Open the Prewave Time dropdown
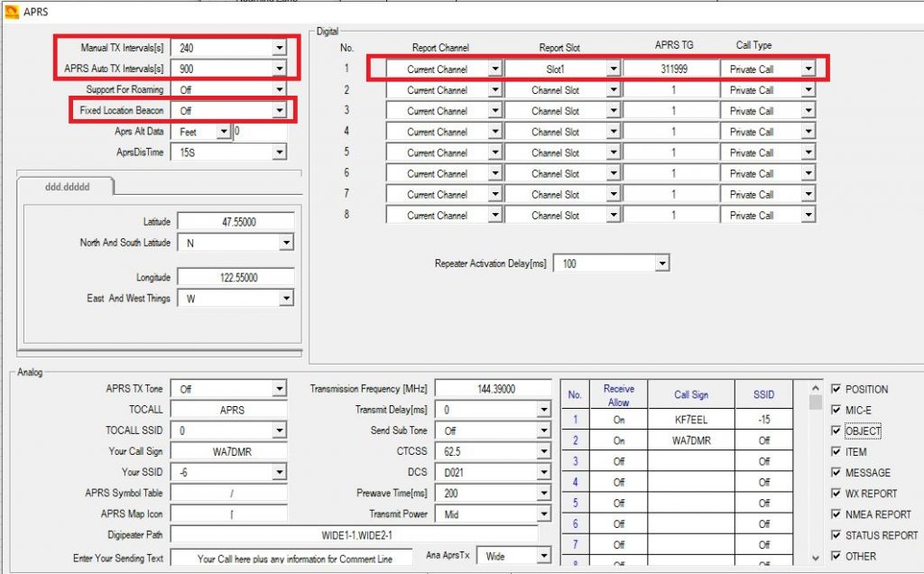The image size is (924, 574). coord(544,494)
